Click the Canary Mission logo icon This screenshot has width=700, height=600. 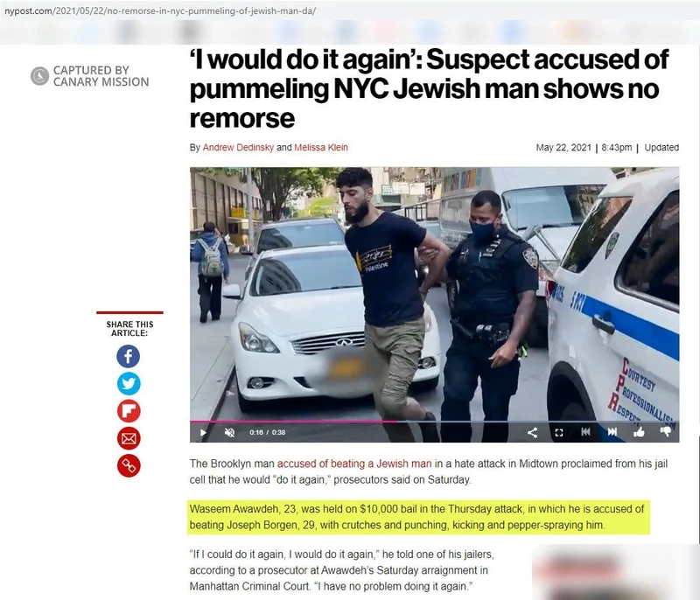click(x=39, y=76)
